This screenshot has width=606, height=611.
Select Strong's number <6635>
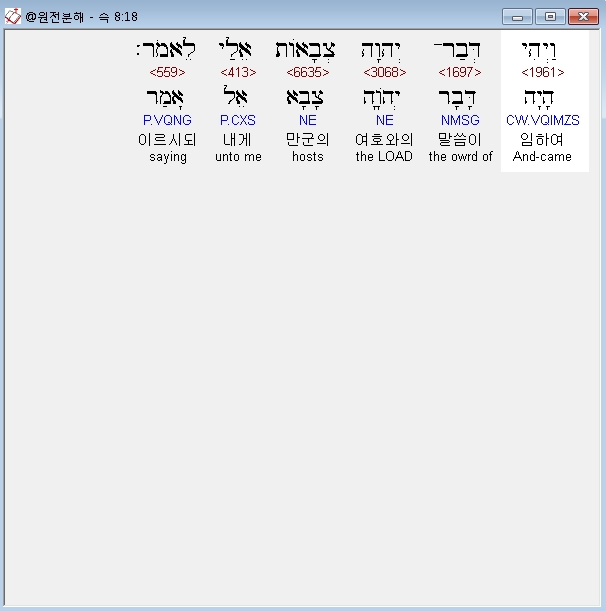pyautogui.click(x=308, y=72)
